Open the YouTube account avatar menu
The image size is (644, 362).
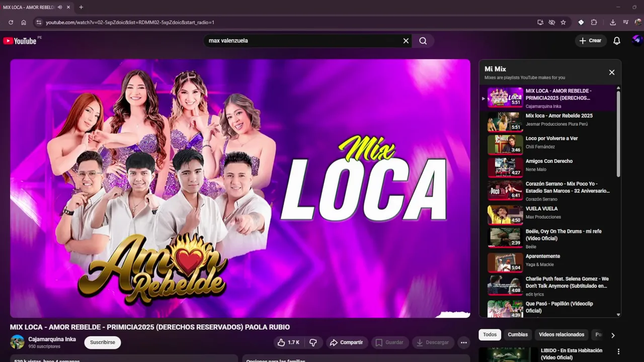tap(637, 40)
